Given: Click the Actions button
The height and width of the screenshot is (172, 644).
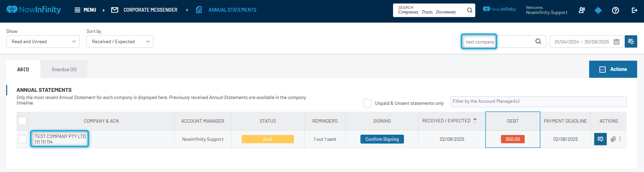Looking at the screenshot, I should point(613,69).
